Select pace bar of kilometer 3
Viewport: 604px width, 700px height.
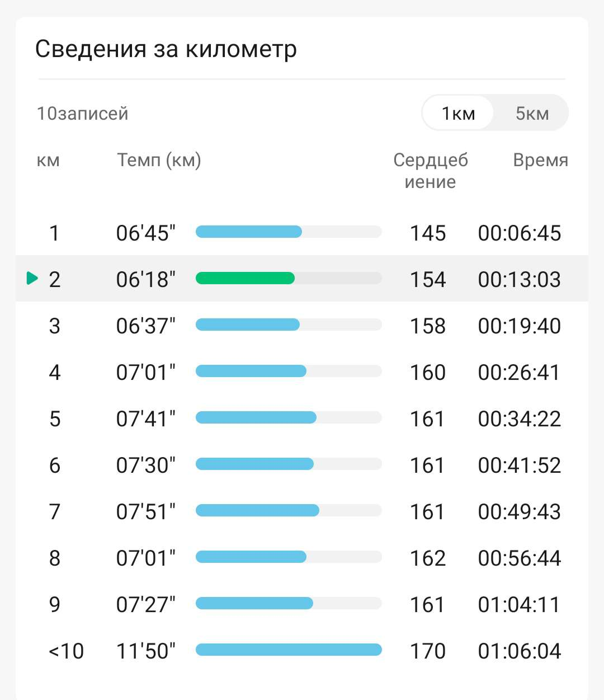[x=289, y=325]
